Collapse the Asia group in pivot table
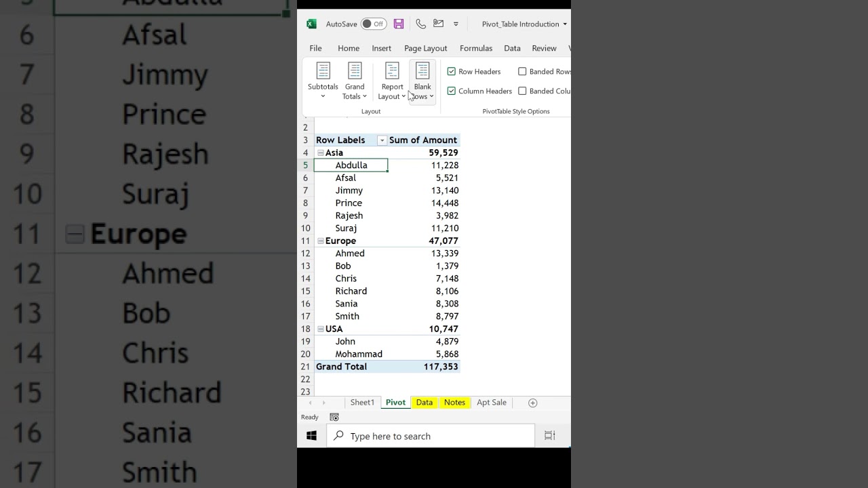 pyautogui.click(x=321, y=153)
